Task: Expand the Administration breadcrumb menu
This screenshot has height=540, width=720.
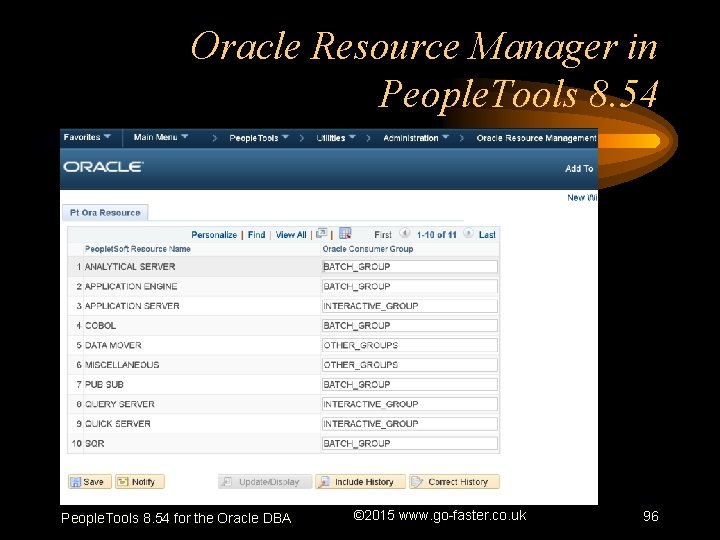Action: coord(416,138)
